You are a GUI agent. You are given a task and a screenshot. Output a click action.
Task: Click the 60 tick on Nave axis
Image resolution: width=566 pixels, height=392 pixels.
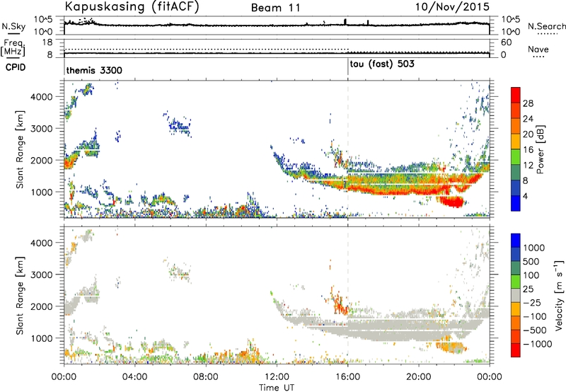point(506,42)
